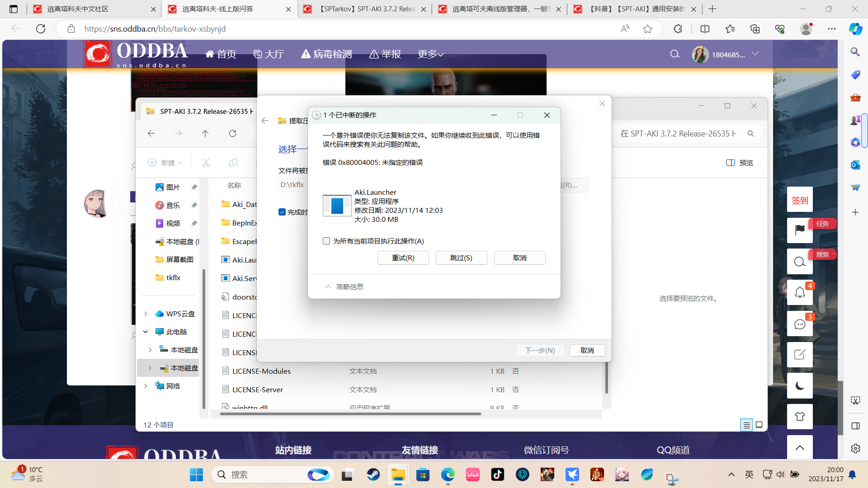Click the 跳过(S) button
868x488 pixels.
point(461,258)
